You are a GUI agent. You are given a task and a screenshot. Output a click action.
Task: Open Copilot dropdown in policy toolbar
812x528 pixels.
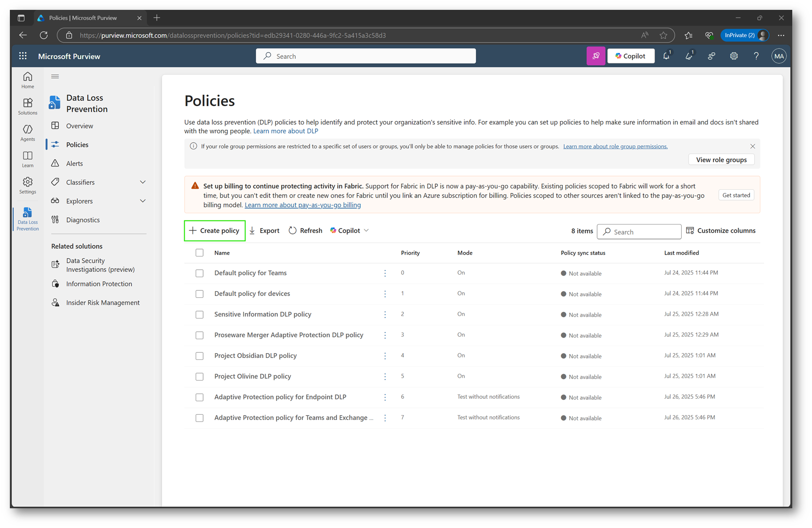(x=349, y=231)
